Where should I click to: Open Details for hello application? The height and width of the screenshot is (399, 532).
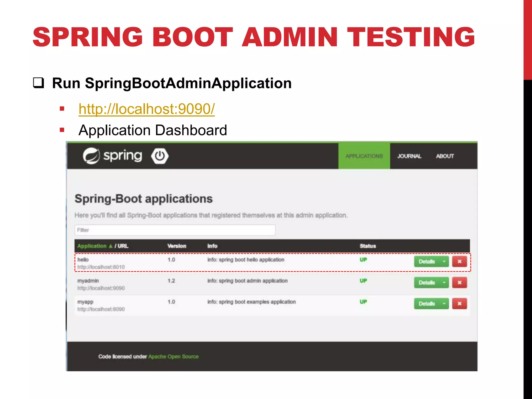pos(427,261)
